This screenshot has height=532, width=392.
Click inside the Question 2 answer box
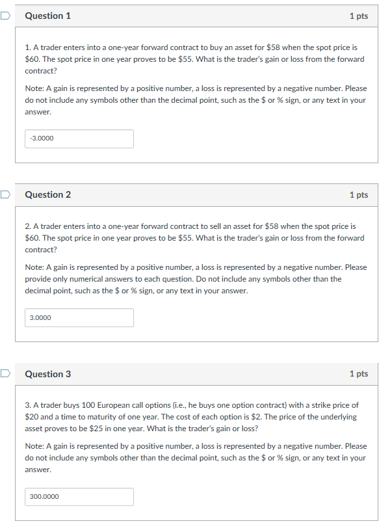(79, 317)
